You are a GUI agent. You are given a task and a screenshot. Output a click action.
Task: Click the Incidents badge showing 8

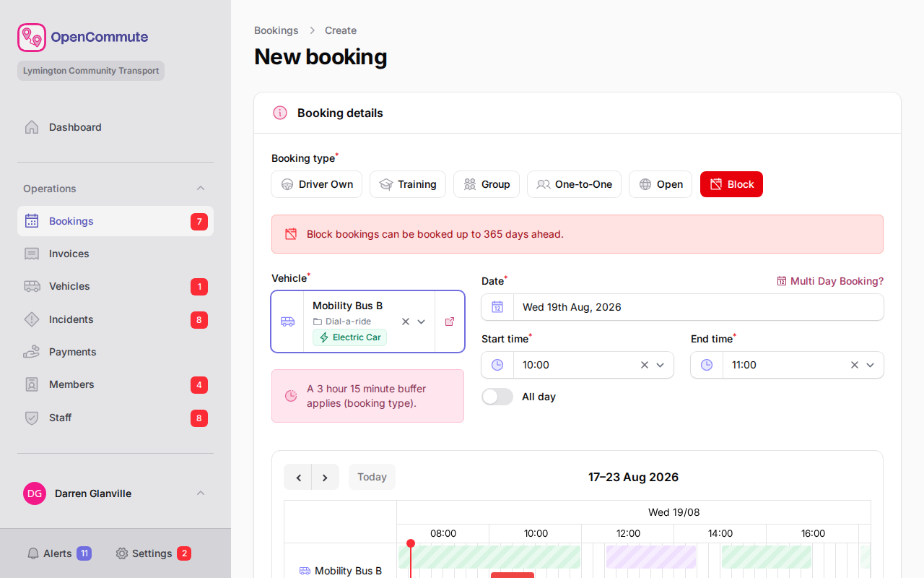(x=199, y=320)
